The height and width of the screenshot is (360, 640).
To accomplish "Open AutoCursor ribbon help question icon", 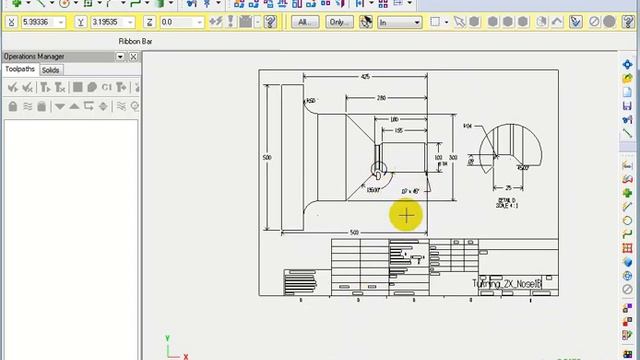I will click(x=270, y=22).
